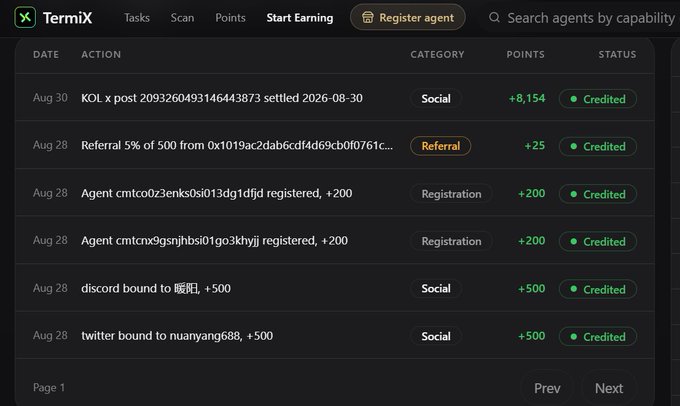
Task: Click the CATEGORY column header
Action: (437, 55)
